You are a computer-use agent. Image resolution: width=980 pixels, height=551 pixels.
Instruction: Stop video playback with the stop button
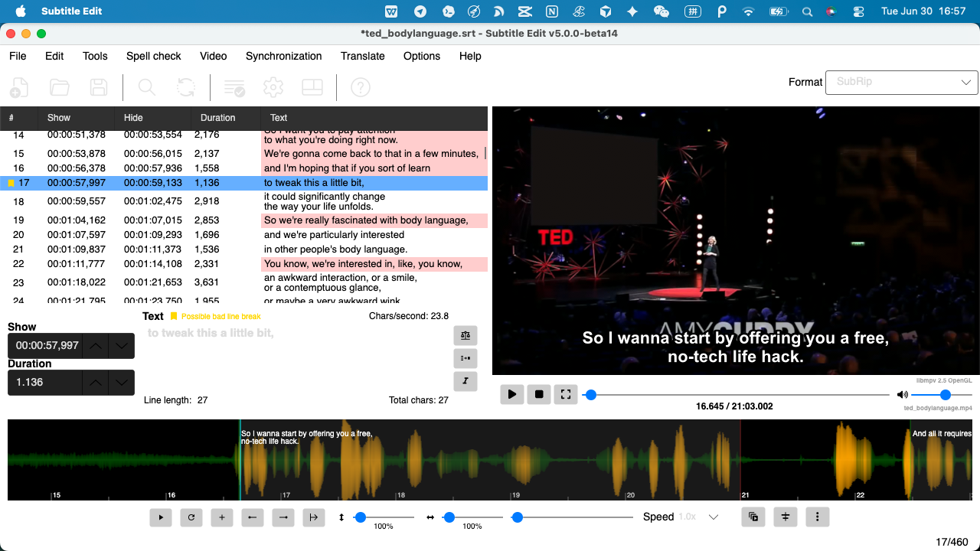pyautogui.click(x=539, y=394)
